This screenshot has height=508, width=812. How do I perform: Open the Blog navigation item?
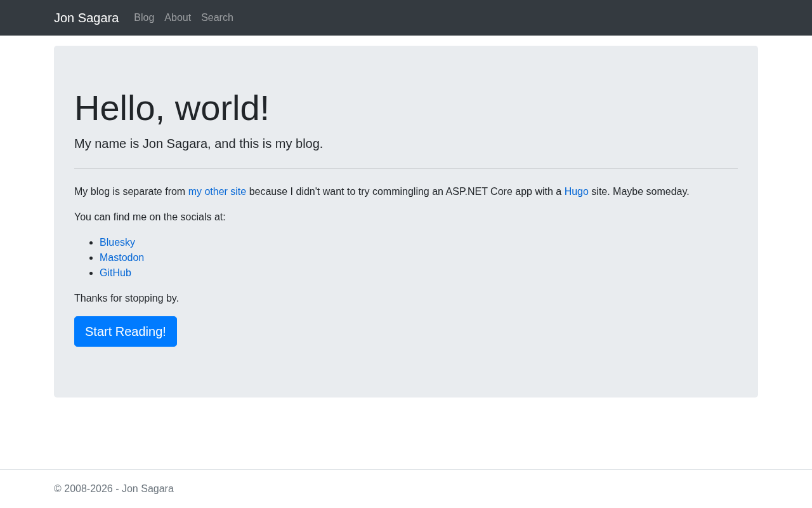coord(144,18)
